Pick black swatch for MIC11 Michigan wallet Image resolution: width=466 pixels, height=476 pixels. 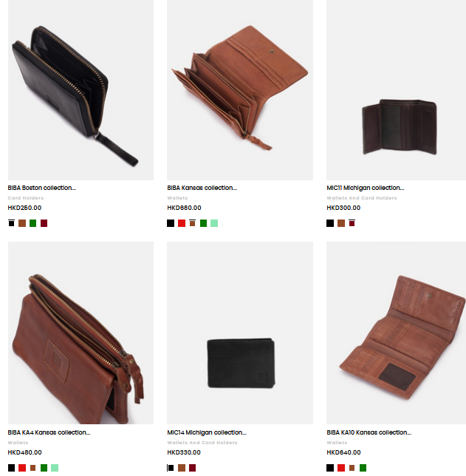(330, 223)
